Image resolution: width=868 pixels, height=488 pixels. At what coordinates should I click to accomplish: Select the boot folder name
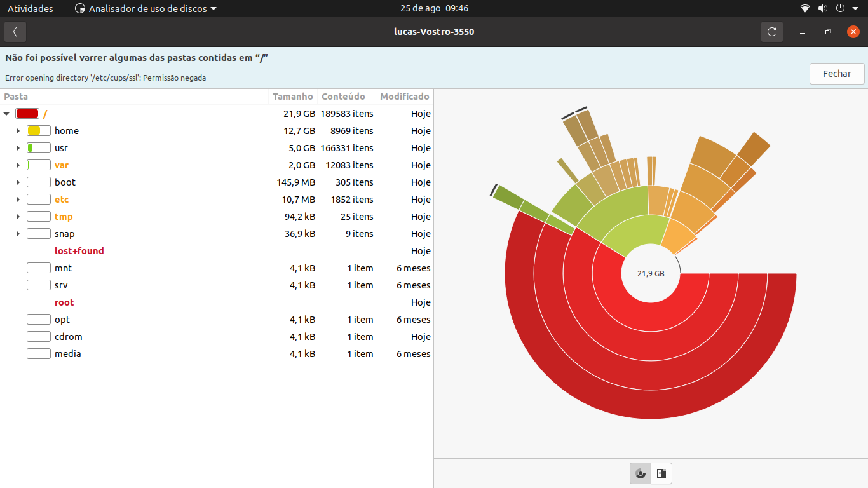pos(65,182)
